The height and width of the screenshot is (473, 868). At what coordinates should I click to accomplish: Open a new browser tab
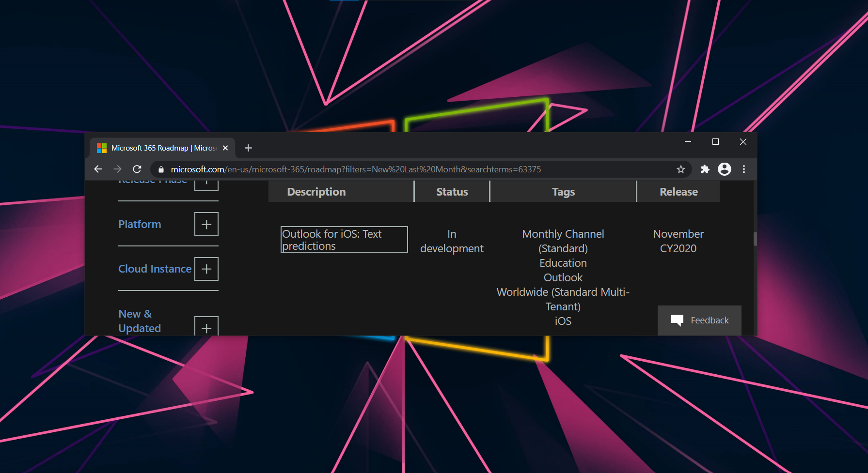pyautogui.click(x=248, y=148)
